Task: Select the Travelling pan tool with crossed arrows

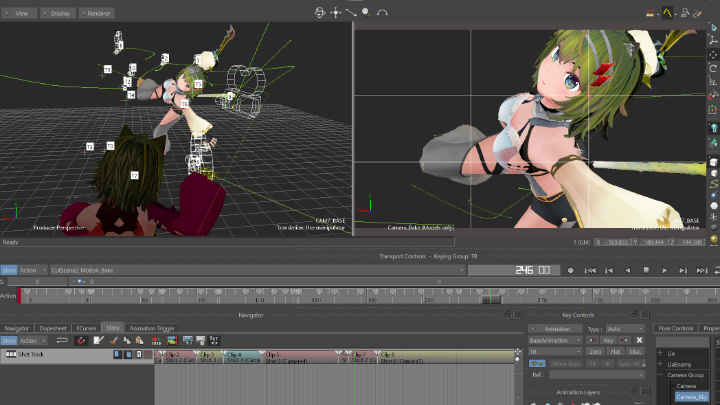Action: pos(336,12)
